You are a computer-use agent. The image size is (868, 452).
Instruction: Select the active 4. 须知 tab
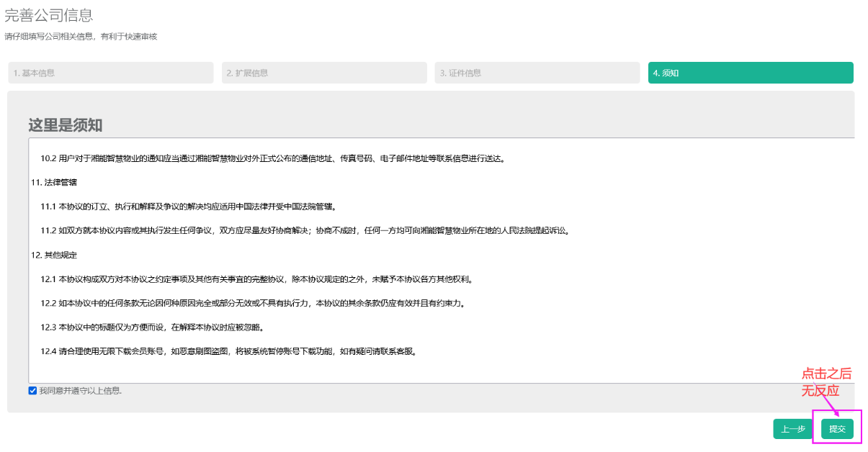[750, 73]
